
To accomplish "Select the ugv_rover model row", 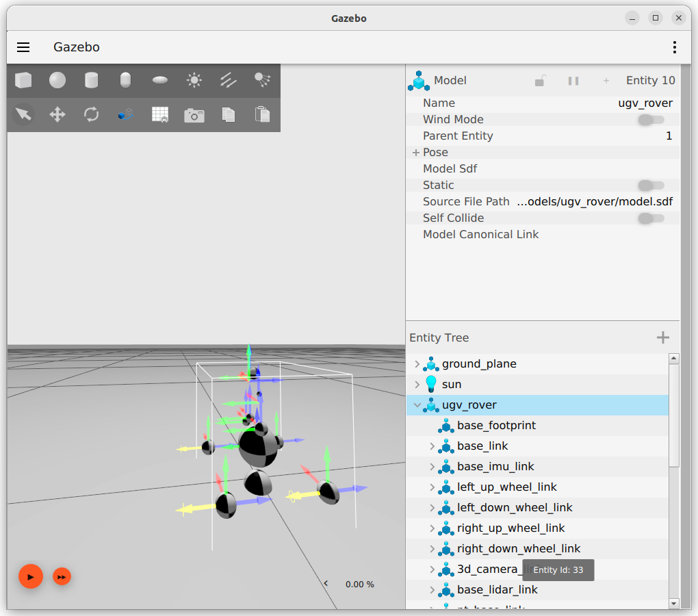I will point(537,405).
